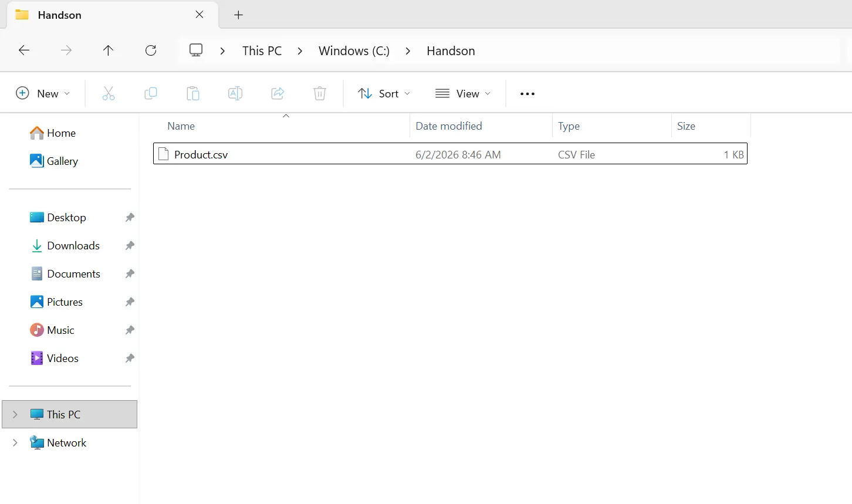Add a new tab with plus button
Screen dimensions: 852x504
[x=238, y=15]
